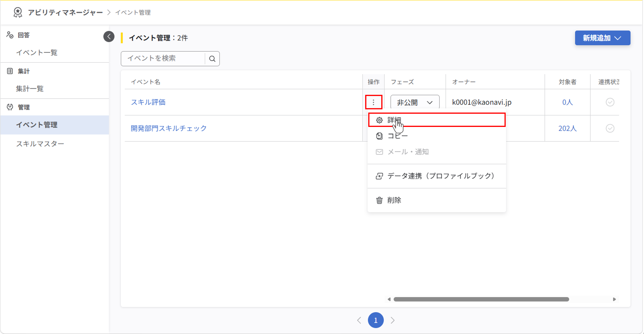Open イベント一覧 in the sidebar
The image size is (644, 334).
(x=54, y=53)
